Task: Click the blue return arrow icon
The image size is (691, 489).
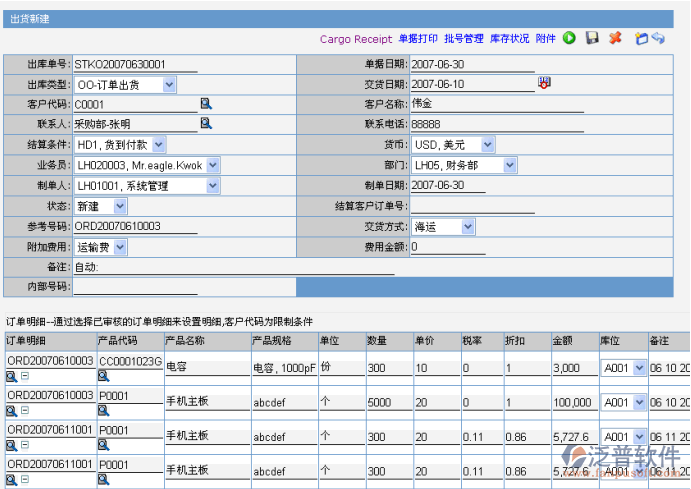Action: [x=658, y=38]
